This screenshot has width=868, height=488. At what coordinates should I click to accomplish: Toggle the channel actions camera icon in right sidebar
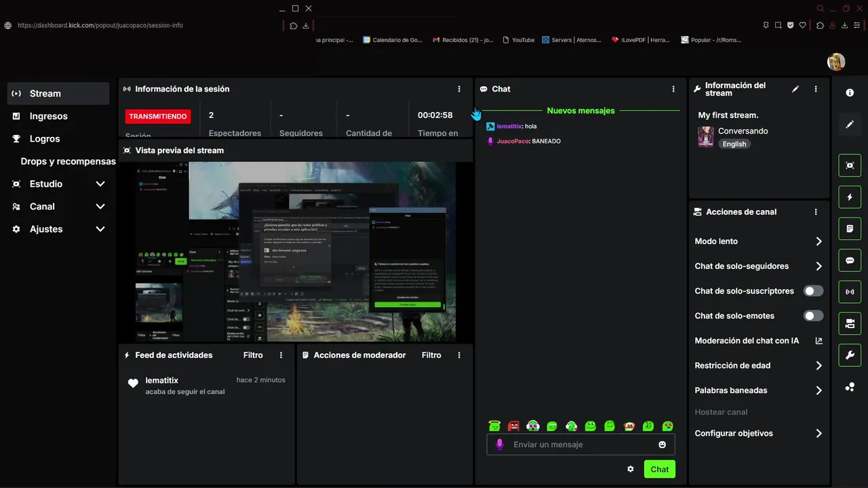[850, 324]
